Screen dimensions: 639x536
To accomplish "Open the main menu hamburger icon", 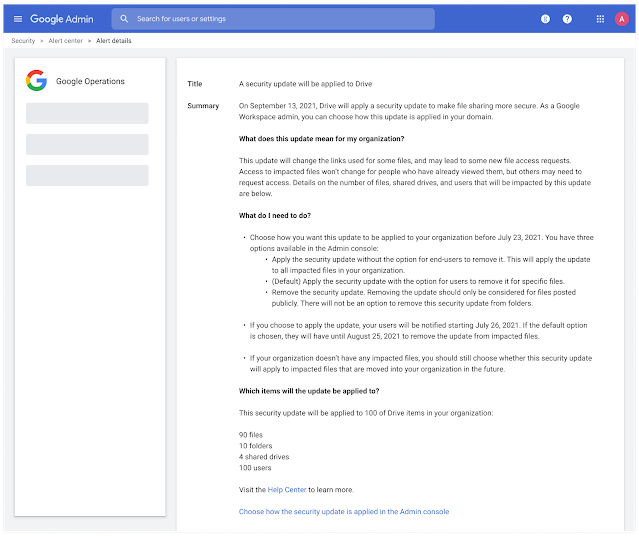I will [x=17, y=19].
